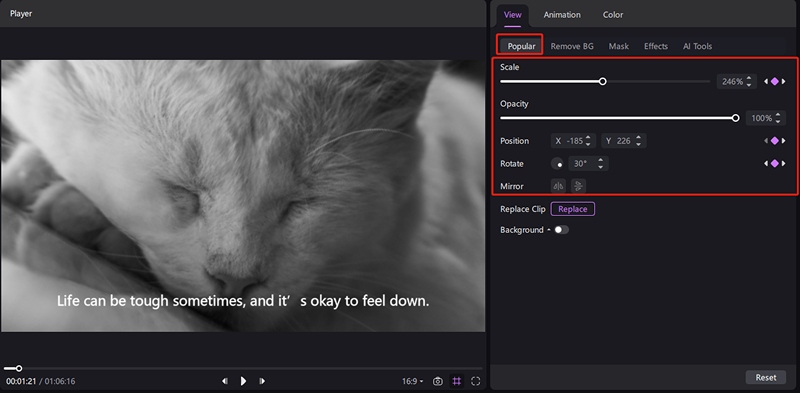Click the Opacity slider handle
Screen dimensions: 800x393
click(x=735, y=118)
